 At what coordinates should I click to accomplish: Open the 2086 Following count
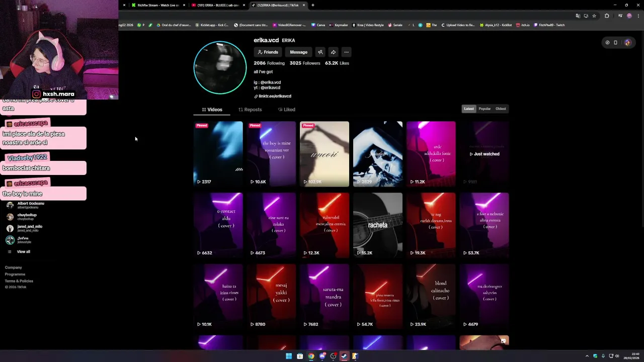tap(269, 63)
